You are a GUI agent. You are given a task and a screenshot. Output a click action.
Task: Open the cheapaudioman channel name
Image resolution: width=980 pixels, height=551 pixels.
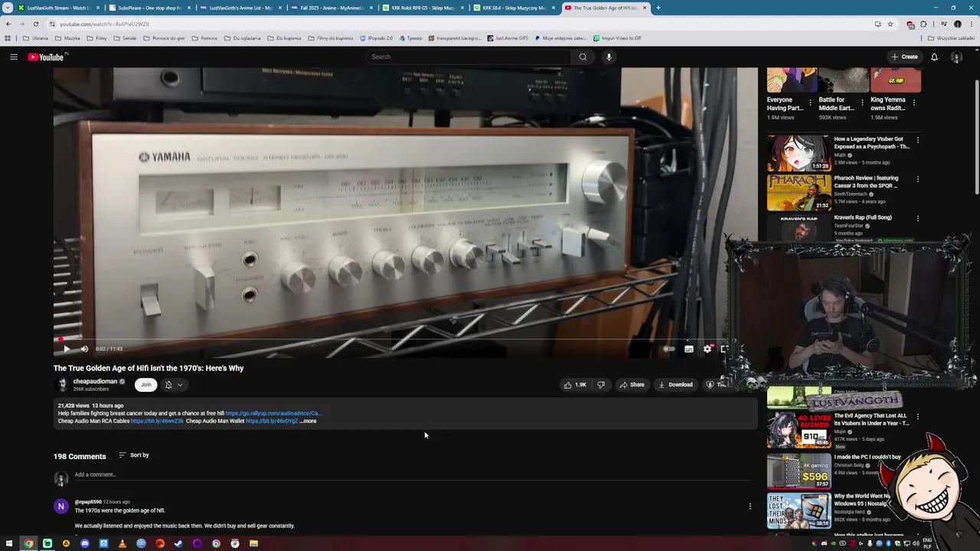(95, 381)
